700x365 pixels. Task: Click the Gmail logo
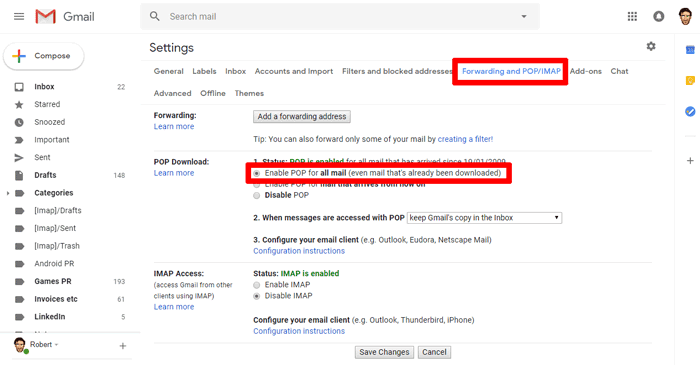pyautogui.click(x=65, y=17)
